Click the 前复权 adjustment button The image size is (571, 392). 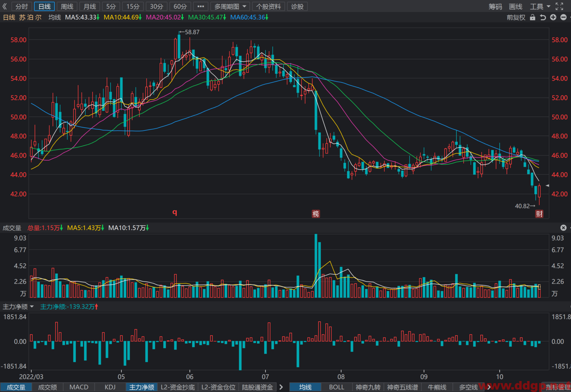click(516, 17)
